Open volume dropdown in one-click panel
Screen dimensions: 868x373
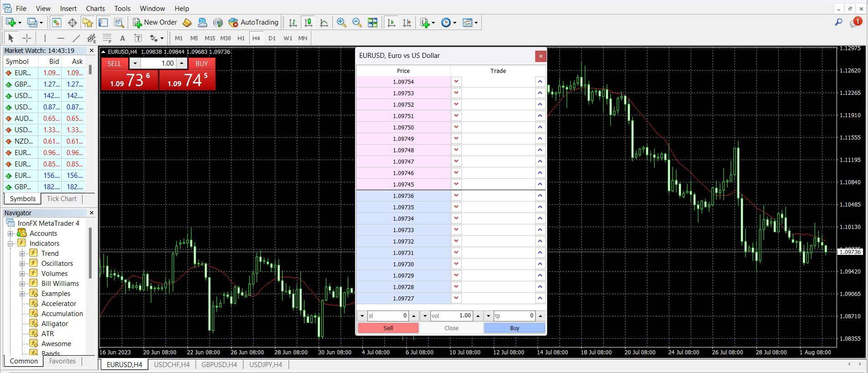(x=135, y=63)
